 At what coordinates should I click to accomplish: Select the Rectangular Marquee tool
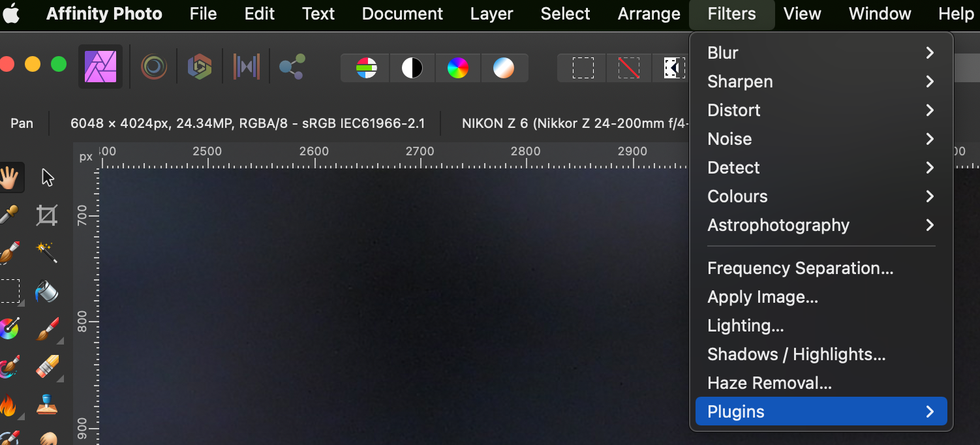(x=9, y=291)
